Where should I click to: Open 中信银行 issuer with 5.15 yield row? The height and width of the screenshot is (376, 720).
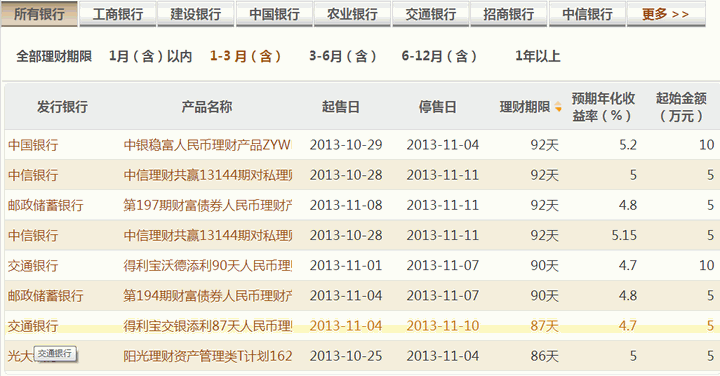click(33, 236)
